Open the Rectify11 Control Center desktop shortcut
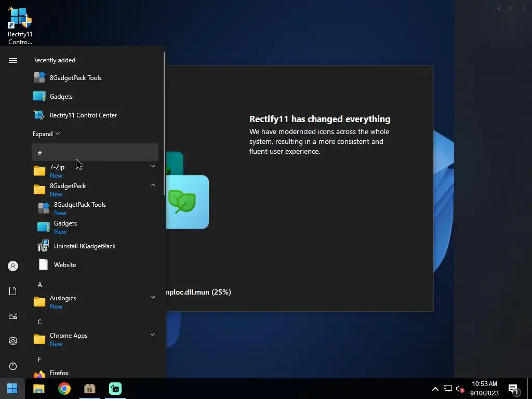532x399 pixels. 20,26
